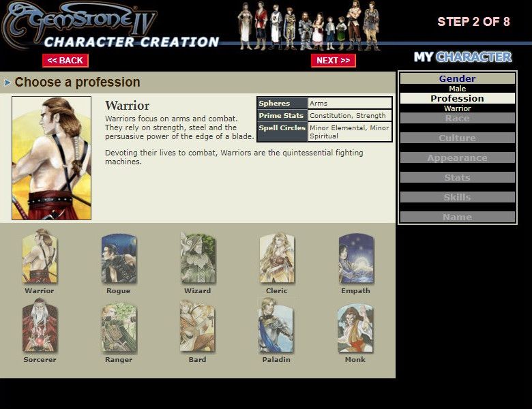This screenshot has width=532, height=409.
Task: Choose the Bard profession portrait
Action: (198, 326)
